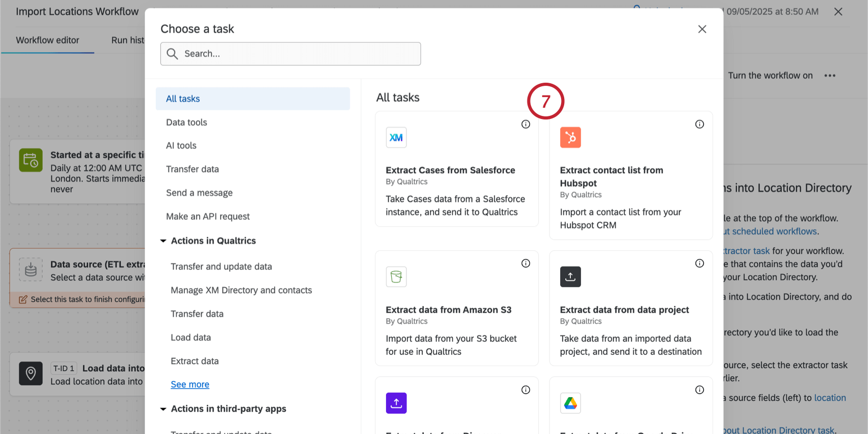
Task: Click the Qualtrics XM icon for Salesforce Cases
Action: coord(396,137)
